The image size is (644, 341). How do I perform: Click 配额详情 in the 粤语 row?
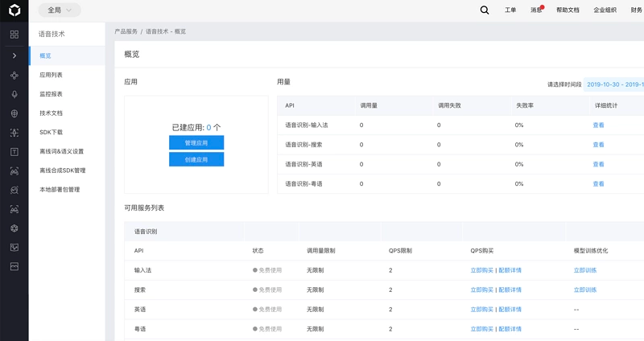pos(510,329)
